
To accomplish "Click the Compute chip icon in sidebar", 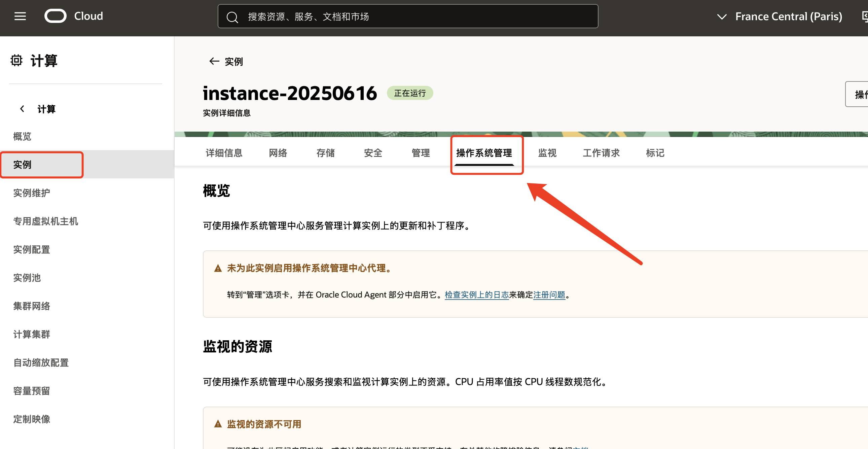I will click(x=16, y=60).
